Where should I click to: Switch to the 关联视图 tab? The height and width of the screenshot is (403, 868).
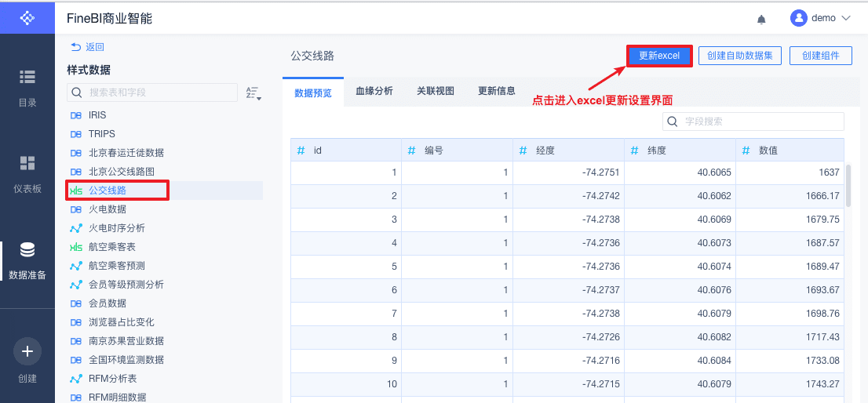(x=436, y=91)
